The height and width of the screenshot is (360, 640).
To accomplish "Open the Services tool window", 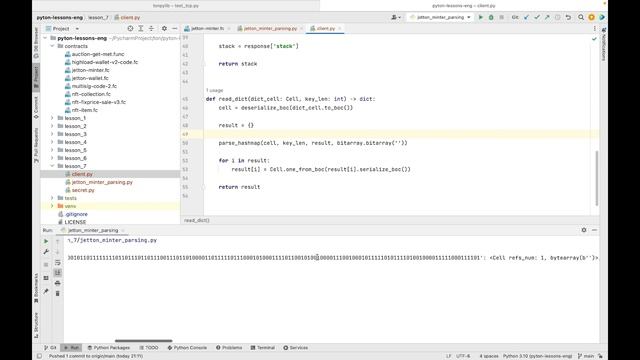I will 296,348.
